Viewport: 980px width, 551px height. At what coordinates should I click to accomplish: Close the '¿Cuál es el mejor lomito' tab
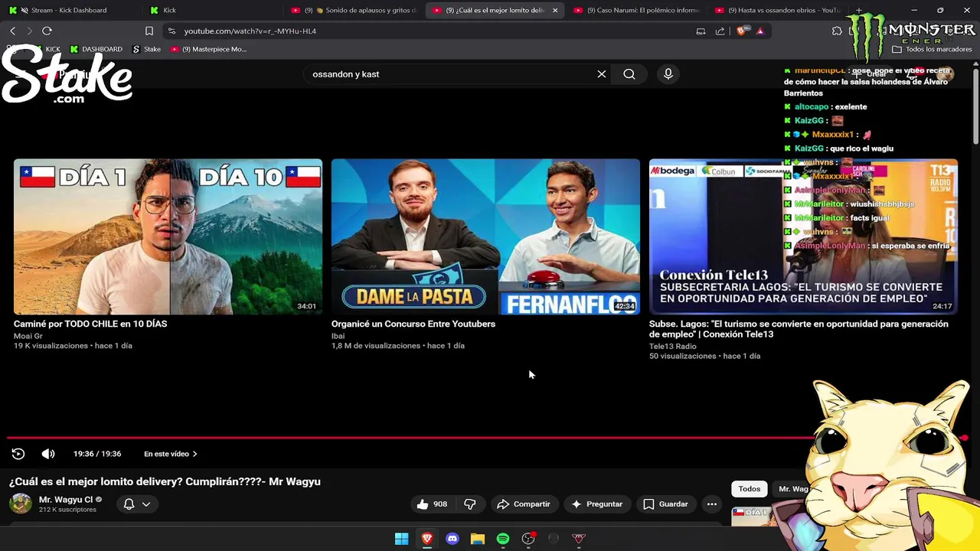pos(555,10)
